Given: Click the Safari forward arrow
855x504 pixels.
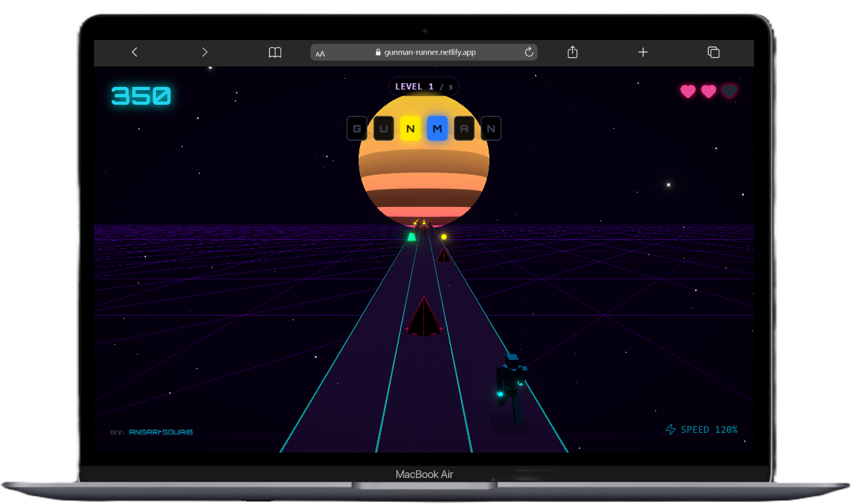Looking at the screenshot, I should click(x=204, y=53).
